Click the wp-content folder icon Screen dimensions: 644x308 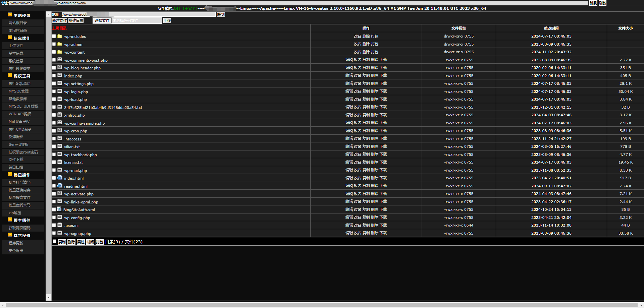click(x=60, y=52)
